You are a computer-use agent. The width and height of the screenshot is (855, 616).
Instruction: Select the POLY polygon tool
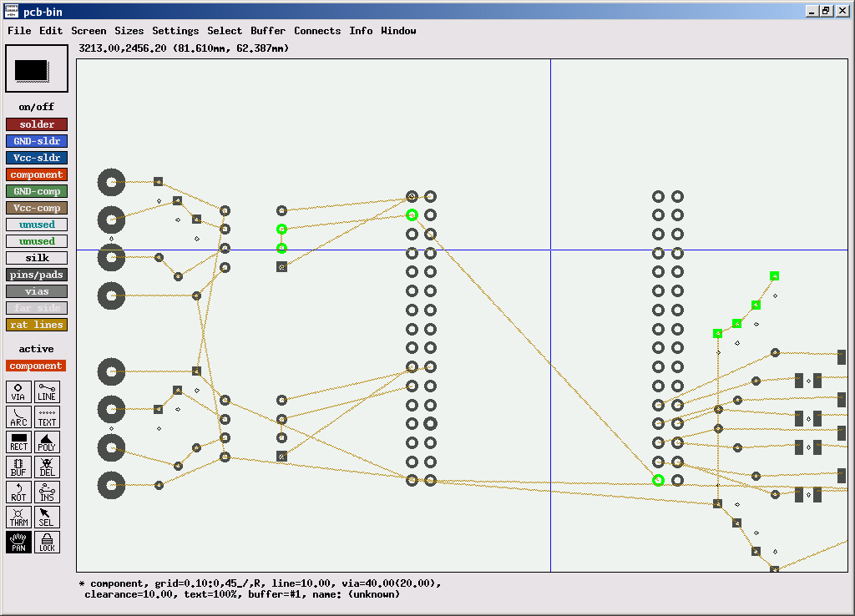[47, 442]
